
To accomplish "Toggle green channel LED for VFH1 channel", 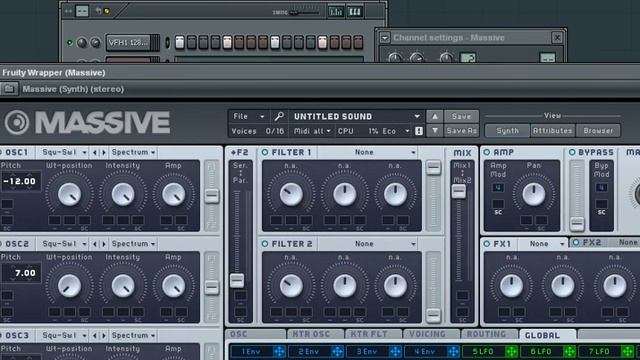I will coord(69,43).
